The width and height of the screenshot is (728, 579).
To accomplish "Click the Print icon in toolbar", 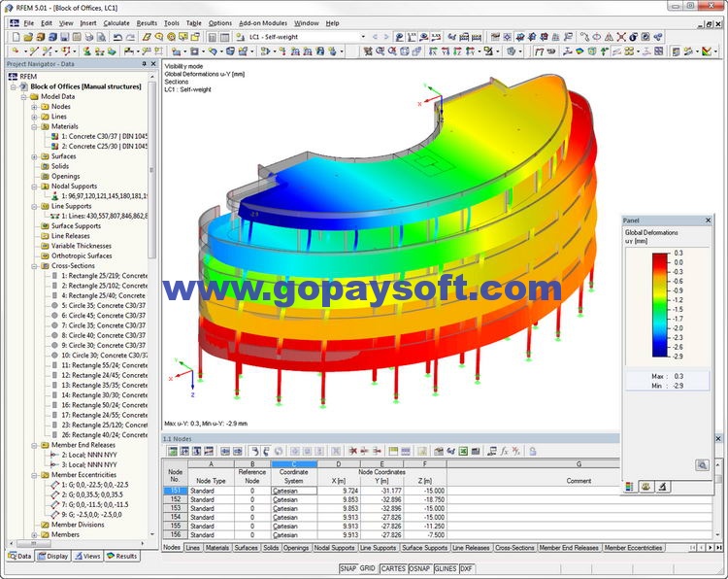I will click(89, 37).
